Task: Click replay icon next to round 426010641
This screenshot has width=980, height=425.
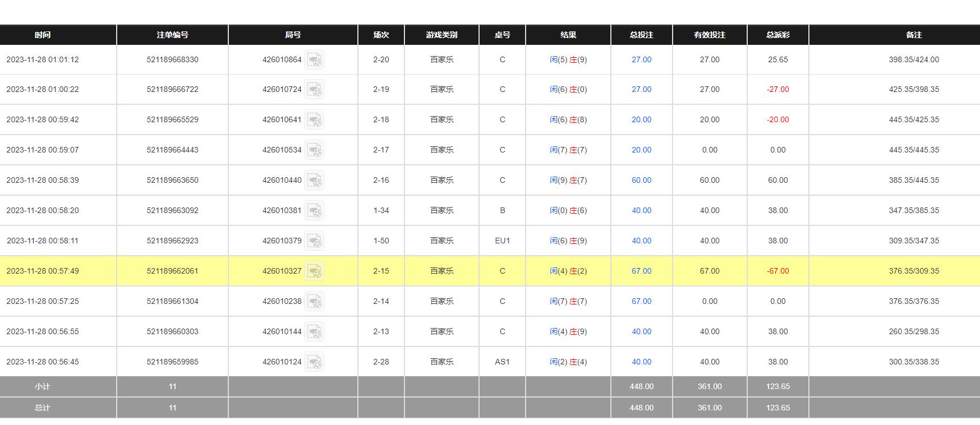Action: [314, 120]
